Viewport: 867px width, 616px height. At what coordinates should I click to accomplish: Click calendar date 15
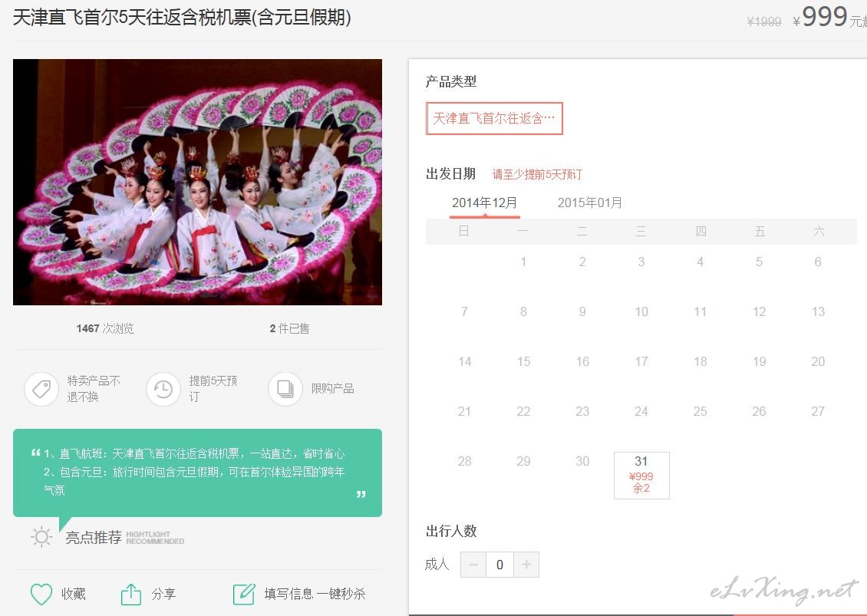pos(523,361)
